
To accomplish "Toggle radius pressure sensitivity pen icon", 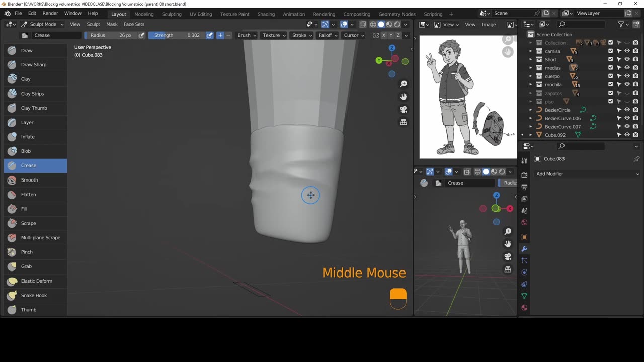I will 142,35.
